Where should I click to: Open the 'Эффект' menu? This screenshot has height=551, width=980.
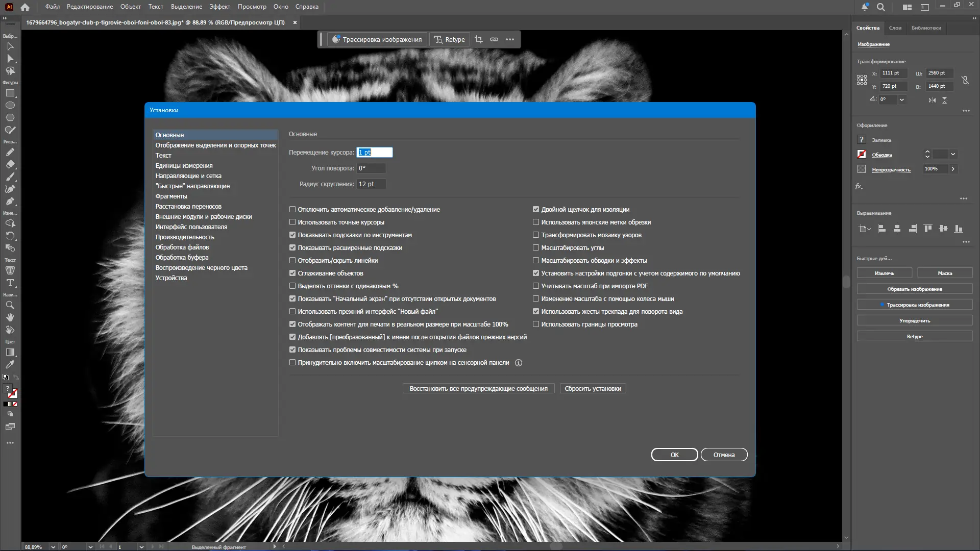click(x=219, y=7)
